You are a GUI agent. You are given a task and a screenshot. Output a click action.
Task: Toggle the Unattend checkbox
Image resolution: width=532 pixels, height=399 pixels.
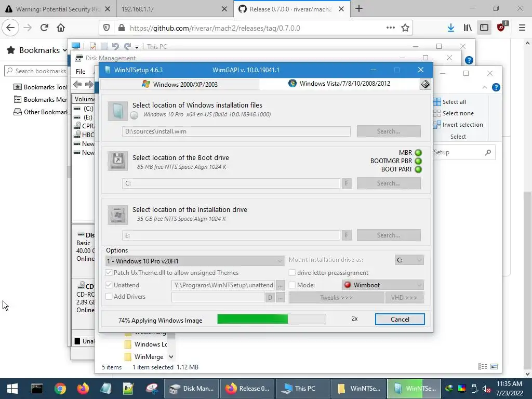tap(109, 285)
